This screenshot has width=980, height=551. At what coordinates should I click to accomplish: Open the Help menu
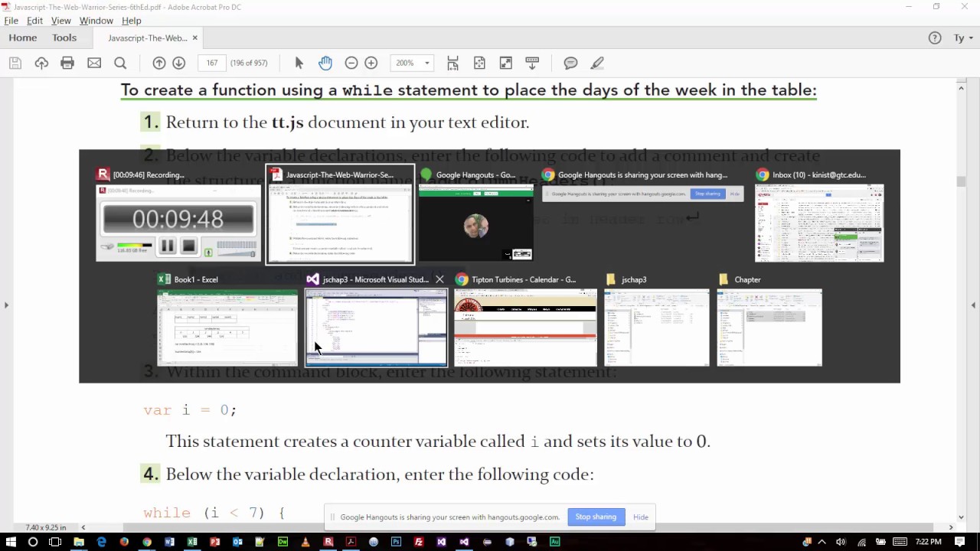pyautogui.click(x=131, y=21)
